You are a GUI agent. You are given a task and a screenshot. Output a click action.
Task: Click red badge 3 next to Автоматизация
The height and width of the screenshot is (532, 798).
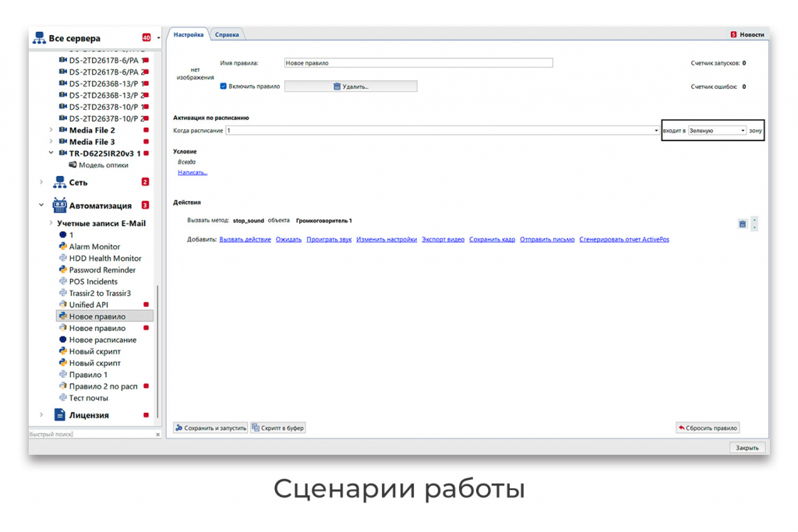coord(145,205)
